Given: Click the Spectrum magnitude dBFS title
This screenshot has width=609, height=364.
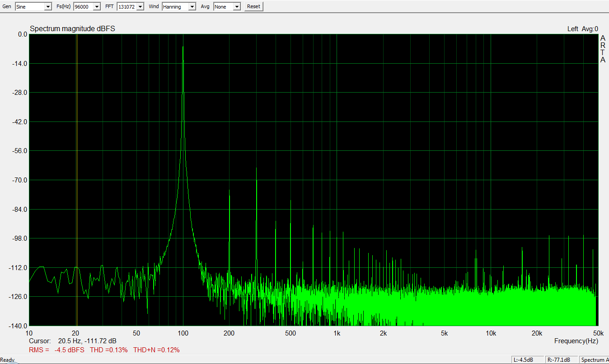Looking at the screenshot, I should [x=72, y=29].
